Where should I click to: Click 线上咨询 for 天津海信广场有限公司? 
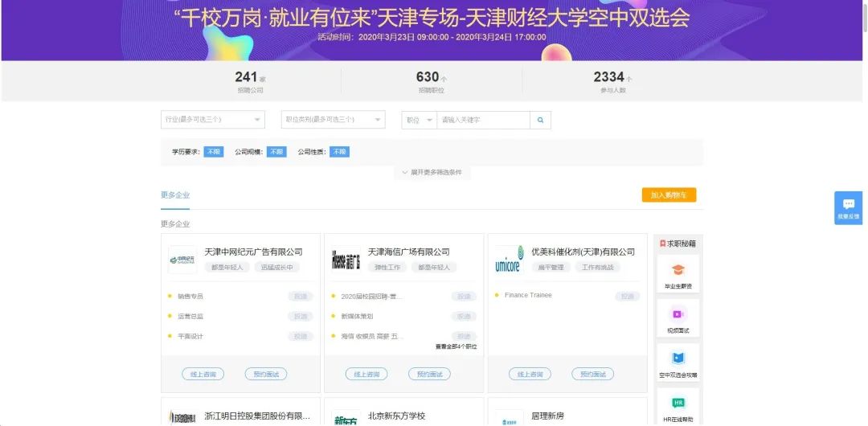366,374
